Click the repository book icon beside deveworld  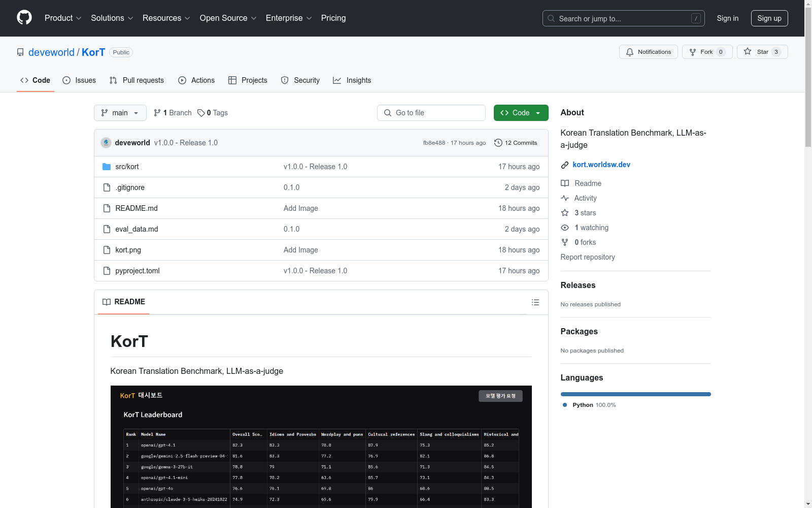click(20, 52)
